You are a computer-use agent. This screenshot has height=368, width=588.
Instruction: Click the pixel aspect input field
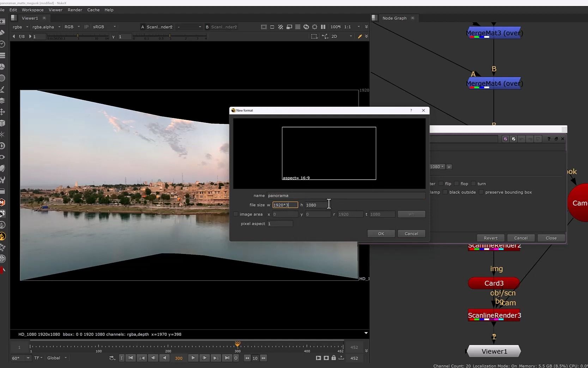tap(280, 224)
